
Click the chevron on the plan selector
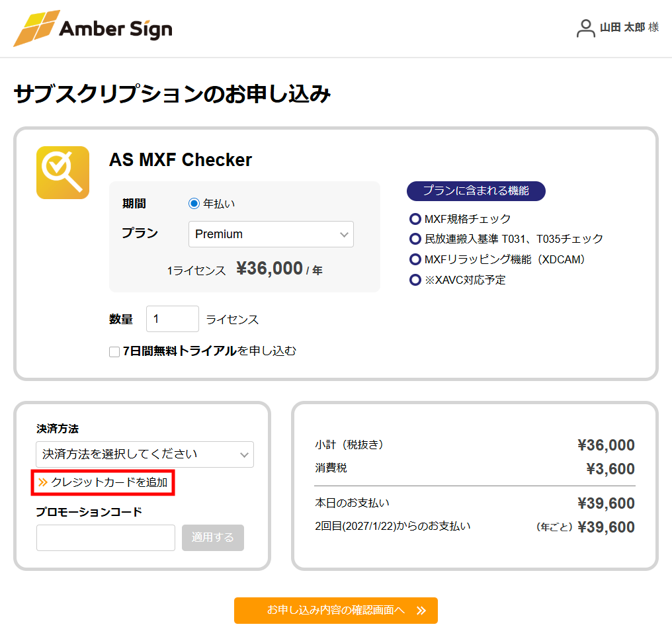point(344,234)
